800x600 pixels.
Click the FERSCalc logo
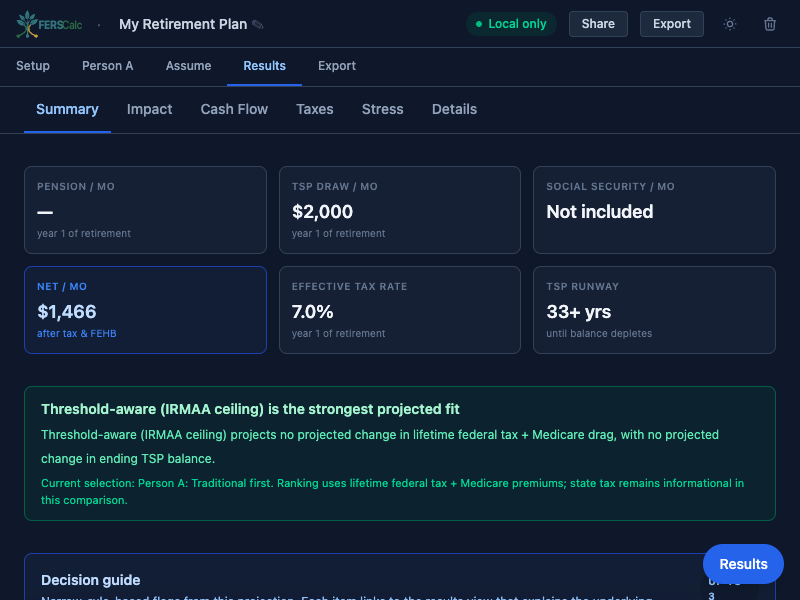point(48,23)
